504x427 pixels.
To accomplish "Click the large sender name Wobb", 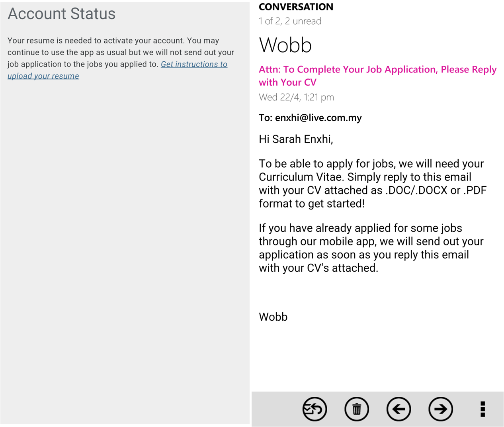I will coord(285,45).
